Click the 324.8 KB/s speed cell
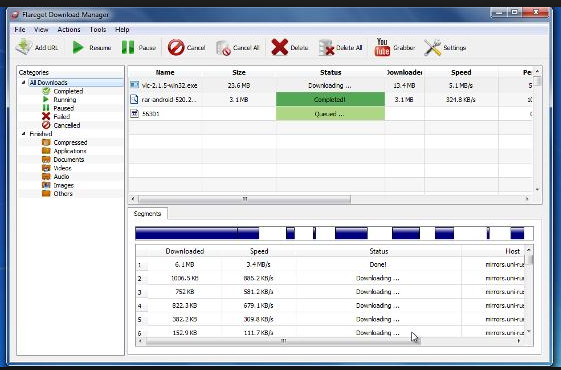The image size is (561, 370). (461, 99)
